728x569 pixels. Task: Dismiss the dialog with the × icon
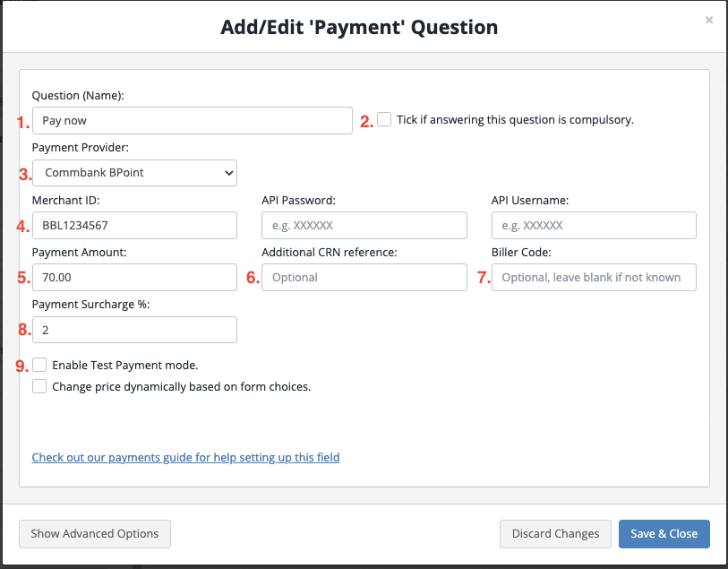click(x=708, y=20)
